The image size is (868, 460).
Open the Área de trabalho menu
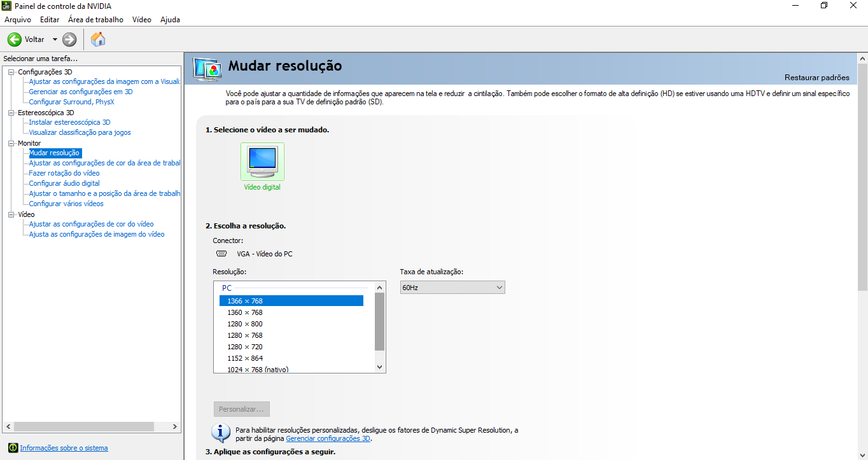(x=95, y=20)
